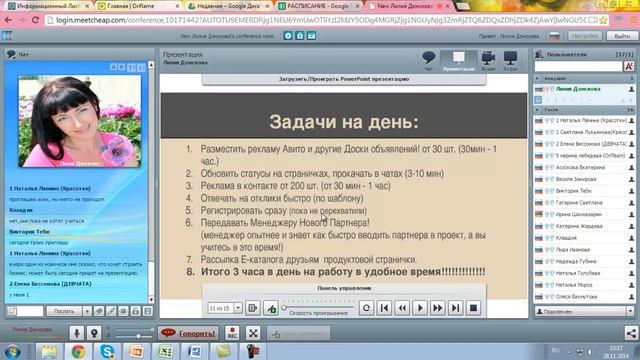
Task: Click the Windows Start button
Action: (x=12, y=351)
